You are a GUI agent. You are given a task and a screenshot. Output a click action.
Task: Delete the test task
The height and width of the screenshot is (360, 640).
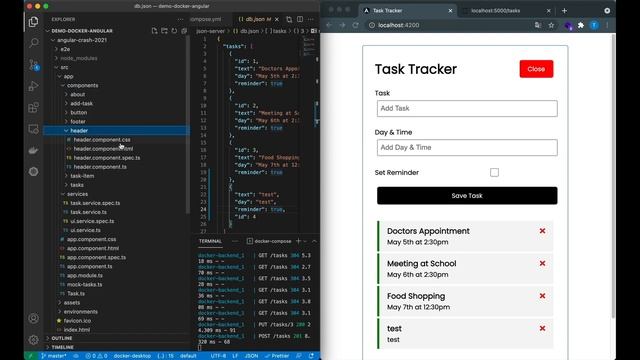pos(542,329)
